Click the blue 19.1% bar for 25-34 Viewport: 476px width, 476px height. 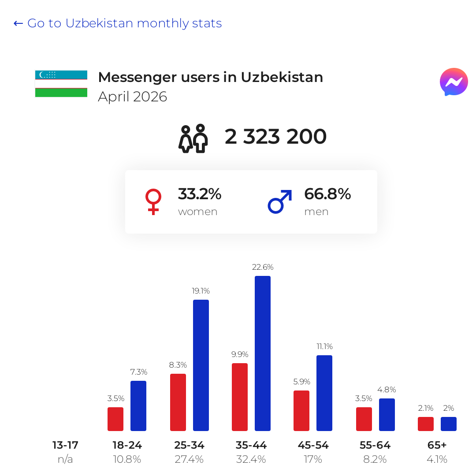(x=201, y=365)
